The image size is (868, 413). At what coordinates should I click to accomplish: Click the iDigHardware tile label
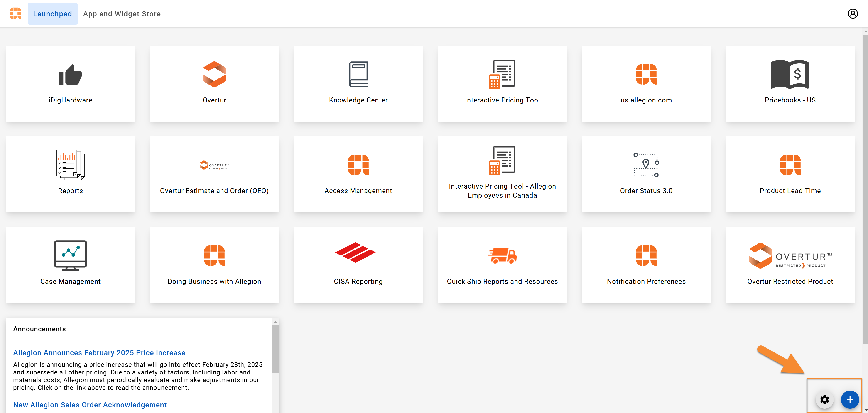click(x=70, y=100)
